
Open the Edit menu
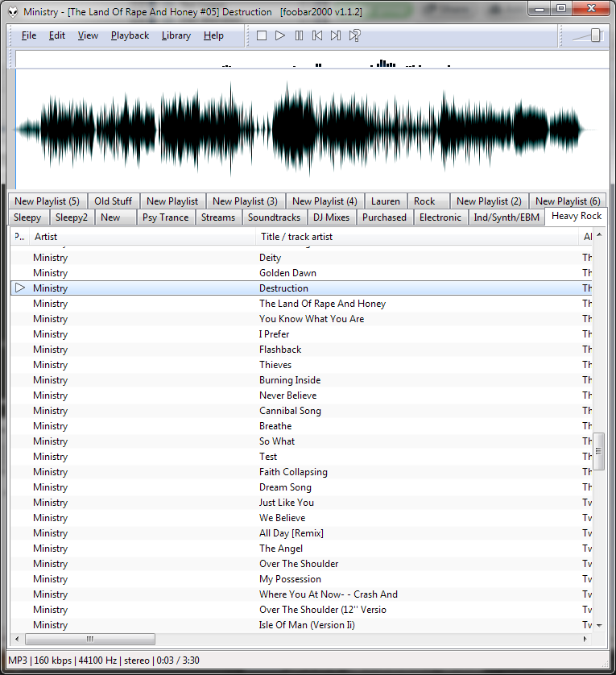point(57,35)
